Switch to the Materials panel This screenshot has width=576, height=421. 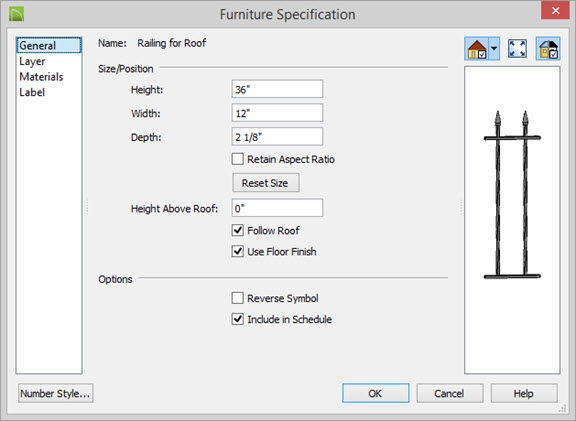click(x=41, y=77)
